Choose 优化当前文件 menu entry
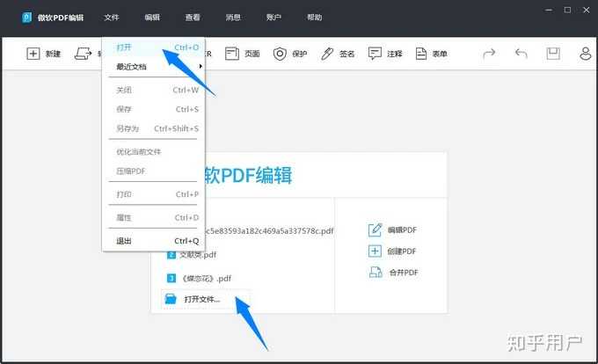 click(x=154, y=152)
